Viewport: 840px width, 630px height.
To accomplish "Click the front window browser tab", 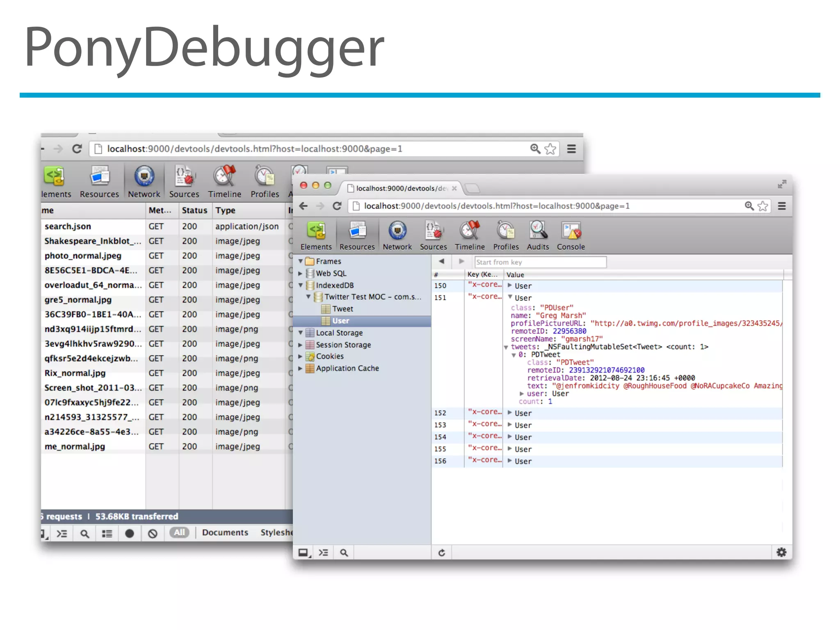I will (x=401, y=188).
